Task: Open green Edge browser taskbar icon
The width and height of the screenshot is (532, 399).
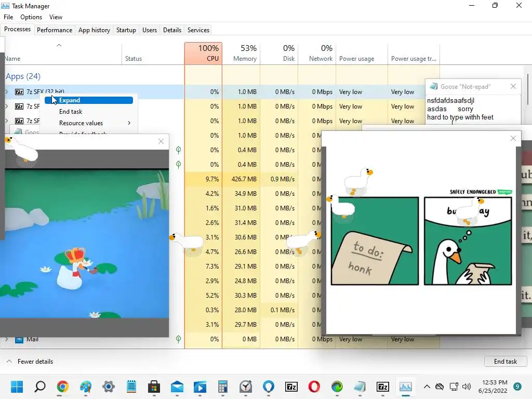Action: coord(337,386)
